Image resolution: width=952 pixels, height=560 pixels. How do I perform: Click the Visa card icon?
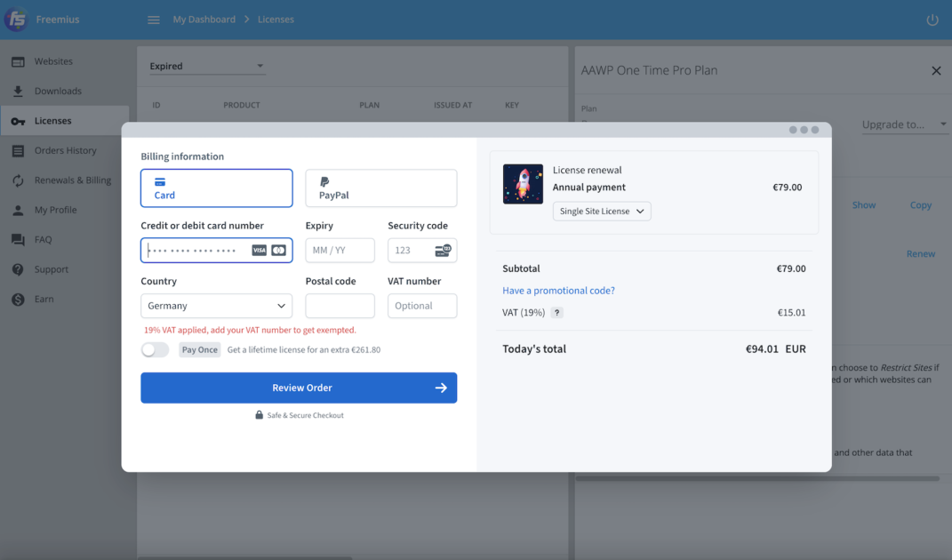pos(260,251)
